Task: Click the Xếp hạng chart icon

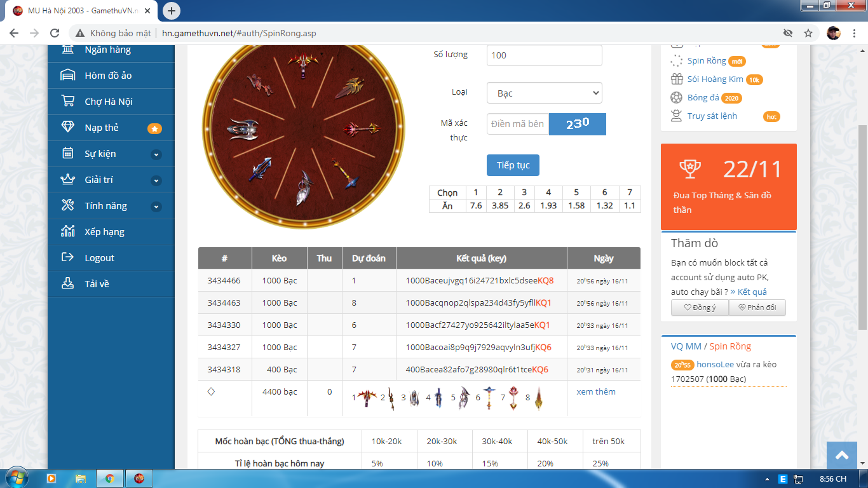Action: [67, 232]
